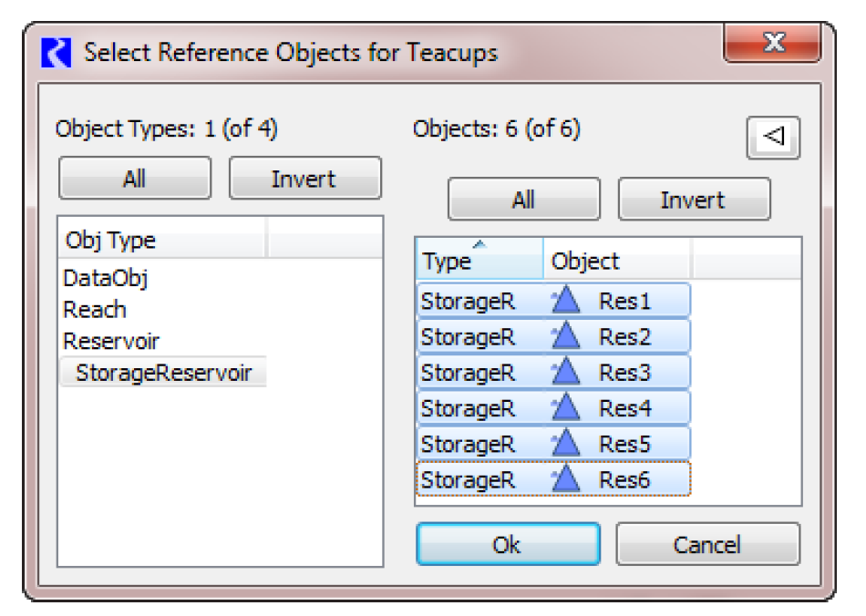Image resolution: width=866 pixels, height=616 pixels.
Task: Click the RiverWare logo in title bar
Action: point(57,52)
